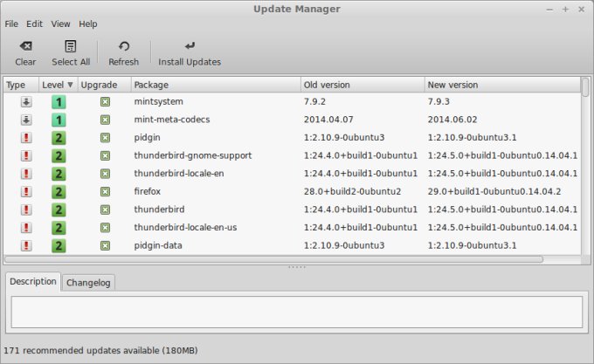Click inside the empty description text box
594x364 pixels.
297,312
